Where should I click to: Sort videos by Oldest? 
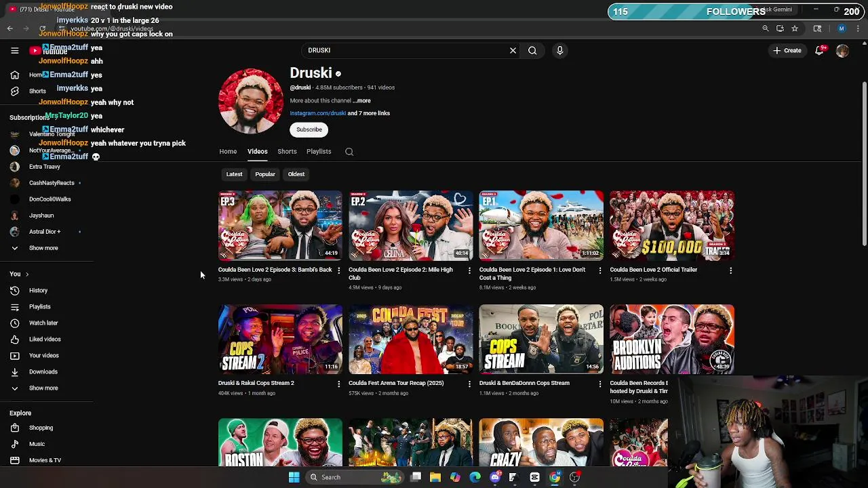coord(296,174)
